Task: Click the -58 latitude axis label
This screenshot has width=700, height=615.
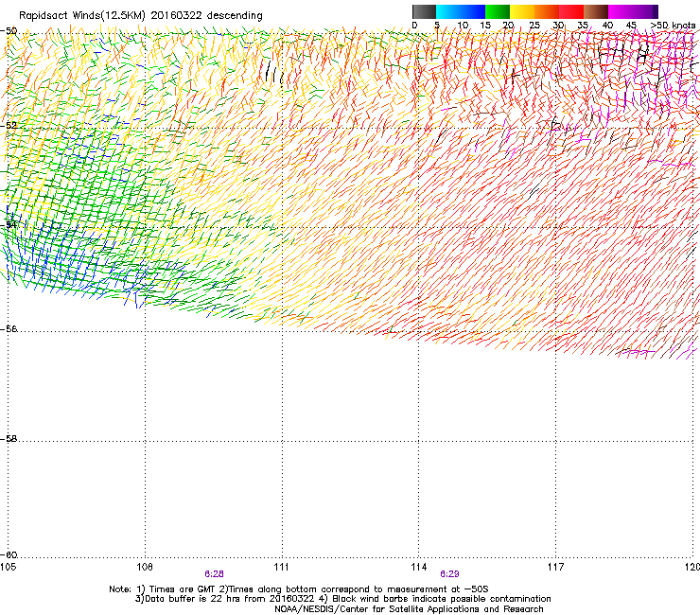Action: (x=9, y=439)
